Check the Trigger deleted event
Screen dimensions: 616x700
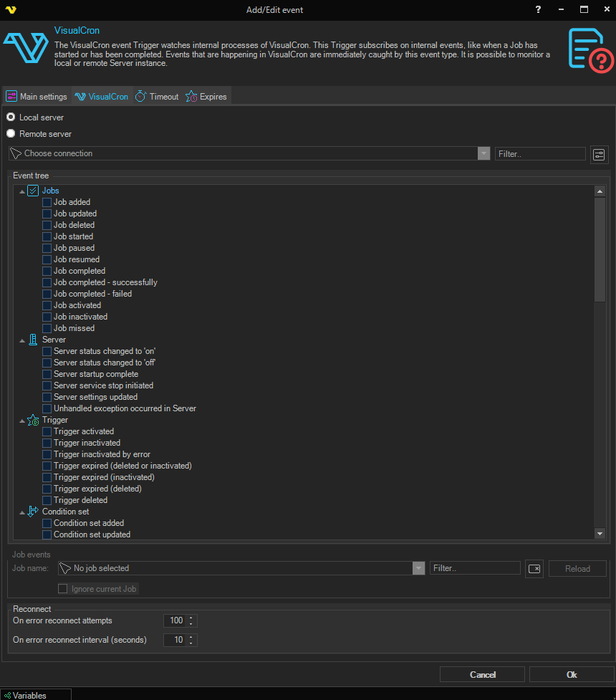coord(47,500)
